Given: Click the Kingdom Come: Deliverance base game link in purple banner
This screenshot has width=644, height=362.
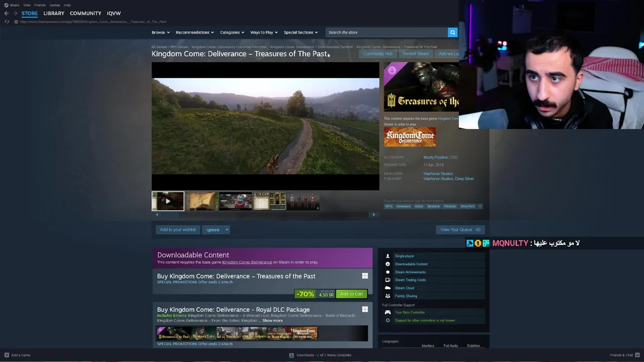Looking at the screenshot, I should pyautogui.click(x=247, y=262).
